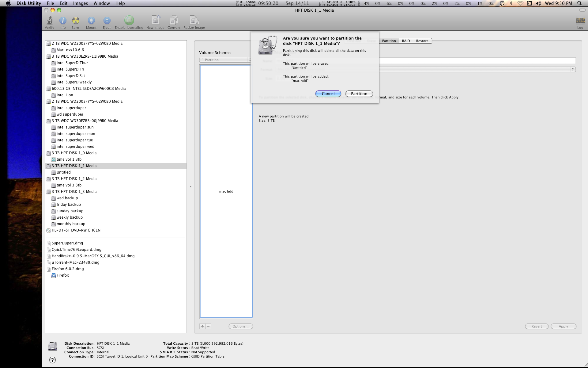Open the File menu
Image resolution: width=588 pixels, height=368 pixels.
point(50,3)
